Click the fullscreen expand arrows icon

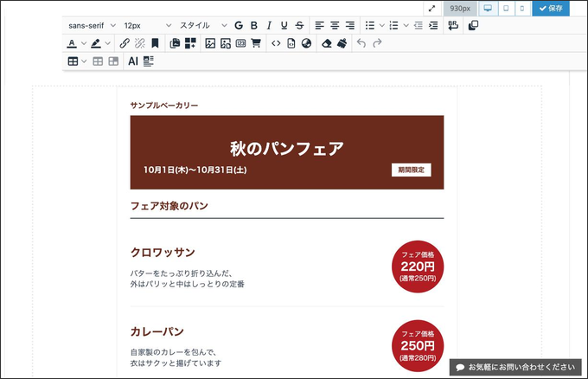tap(432, 9)
